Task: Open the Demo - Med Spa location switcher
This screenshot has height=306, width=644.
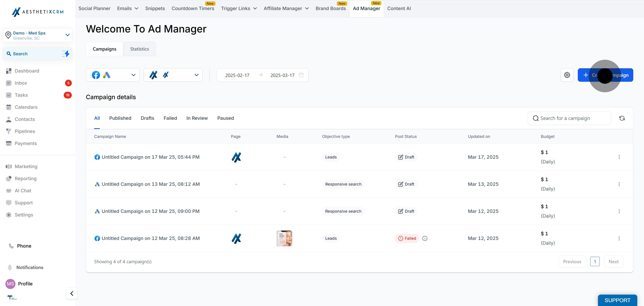Action: coord(38,35)
